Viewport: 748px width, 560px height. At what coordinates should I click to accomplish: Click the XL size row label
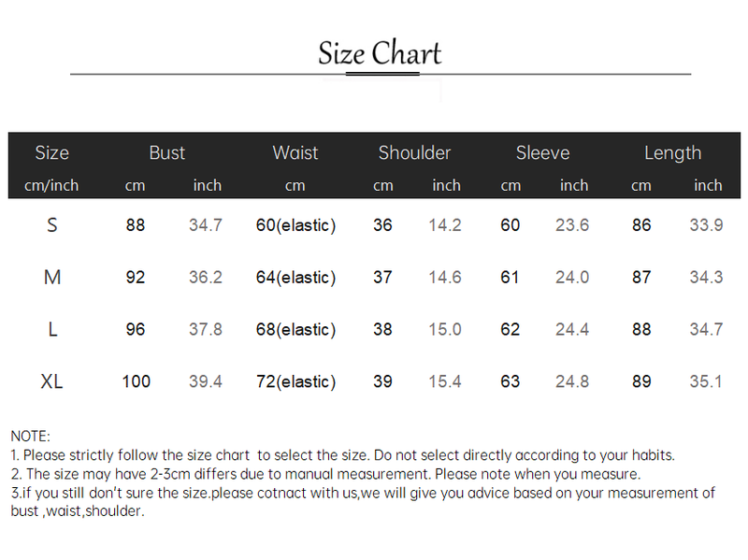[x=52, y=381]
